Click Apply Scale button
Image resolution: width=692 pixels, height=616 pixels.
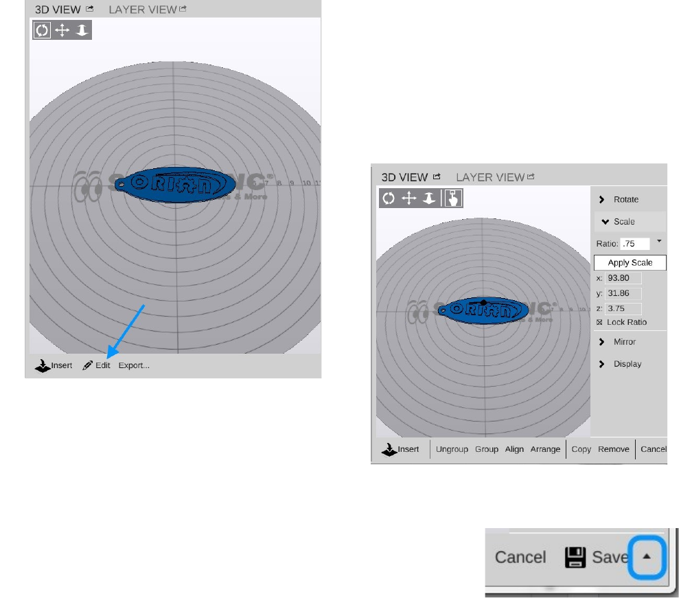(x=630, y=263)
